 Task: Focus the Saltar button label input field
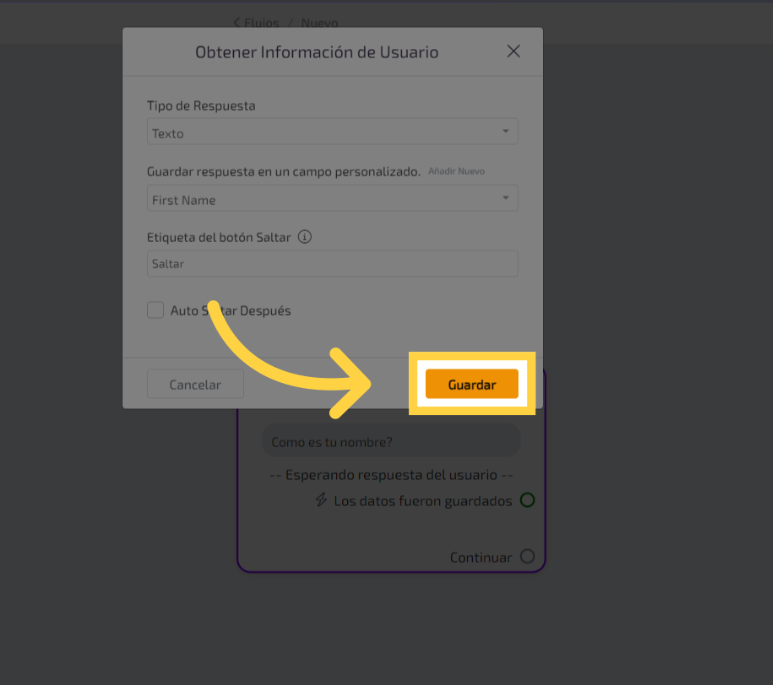coord(332,264)
